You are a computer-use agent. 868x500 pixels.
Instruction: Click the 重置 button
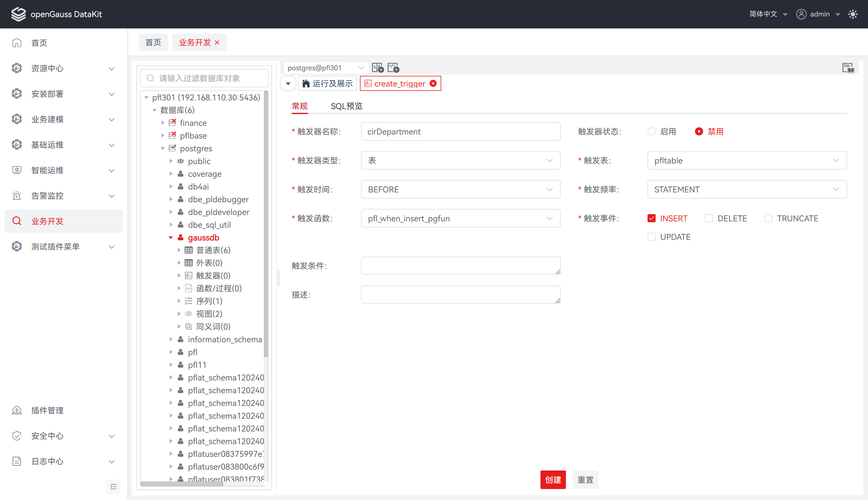coord(585,480)
